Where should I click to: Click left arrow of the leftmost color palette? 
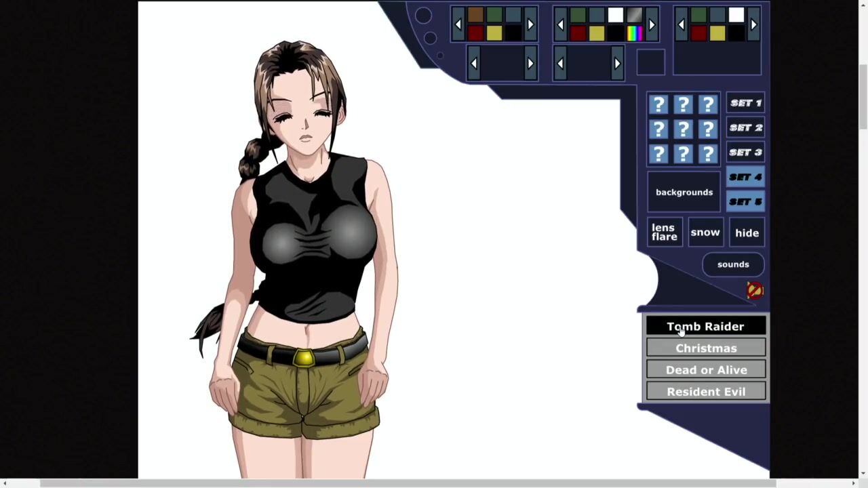pyautogui.click(x=458, y=24)
